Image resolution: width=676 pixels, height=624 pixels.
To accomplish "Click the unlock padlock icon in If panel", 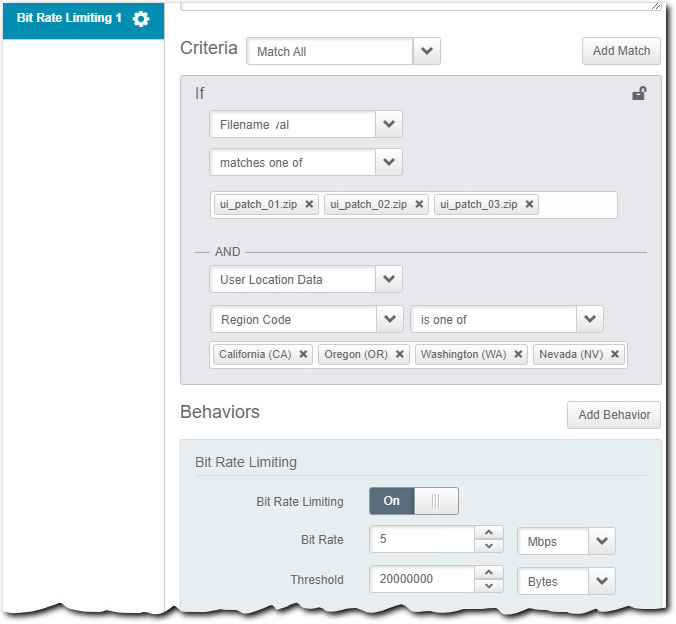I will coord(639,94).
